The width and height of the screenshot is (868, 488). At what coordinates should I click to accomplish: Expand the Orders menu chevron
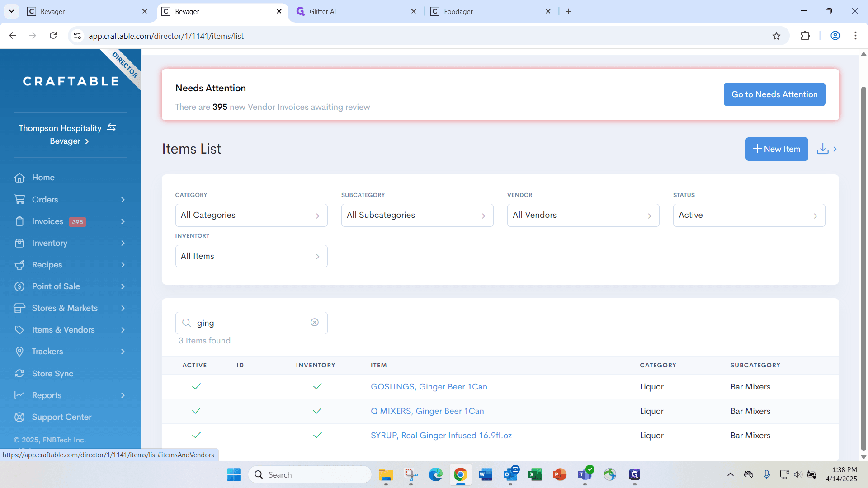coord(123,200)
